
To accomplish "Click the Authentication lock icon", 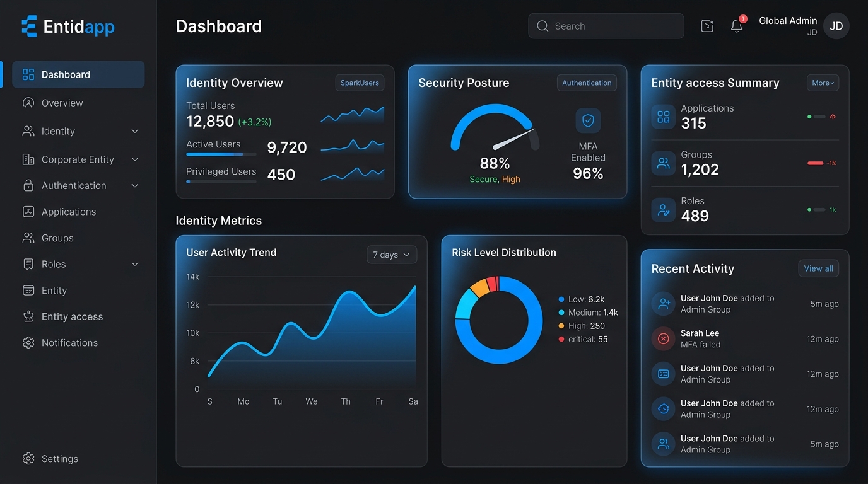I will click(28, 185).
